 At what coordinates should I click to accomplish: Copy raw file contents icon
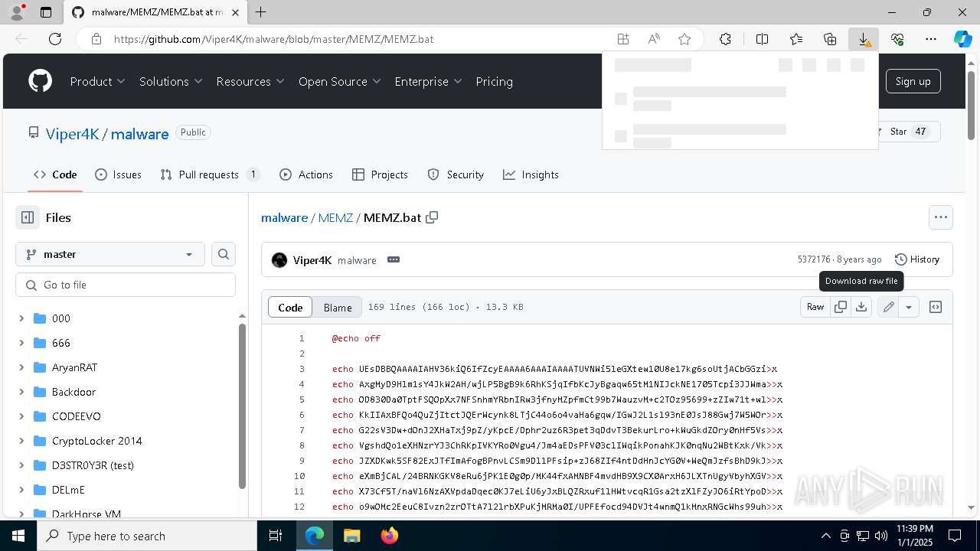841,307
